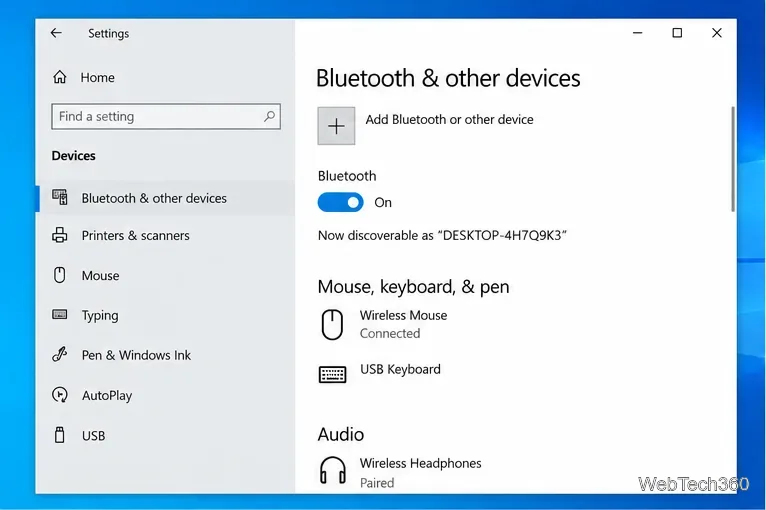Click the USB drive icon in sidebar
Image resolution: width=766 pixels, height=510 pixels.
click(x=60, y=435)
